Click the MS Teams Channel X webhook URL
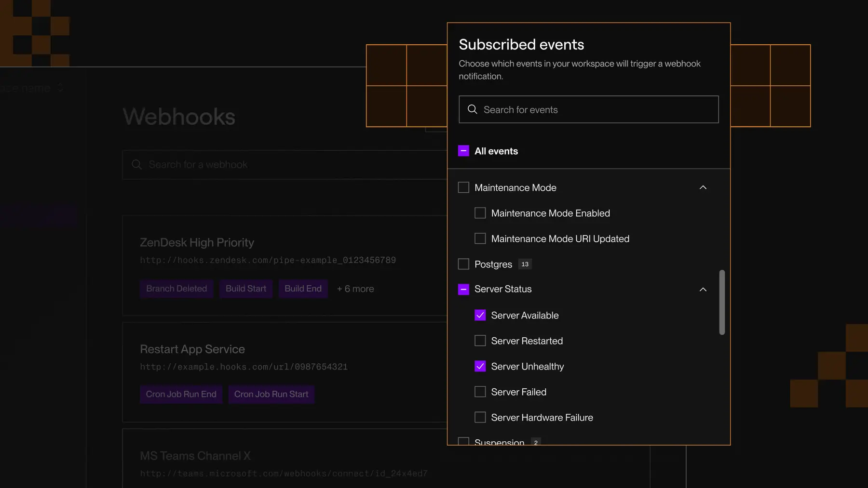868x488 pixels. pos(284,473)
